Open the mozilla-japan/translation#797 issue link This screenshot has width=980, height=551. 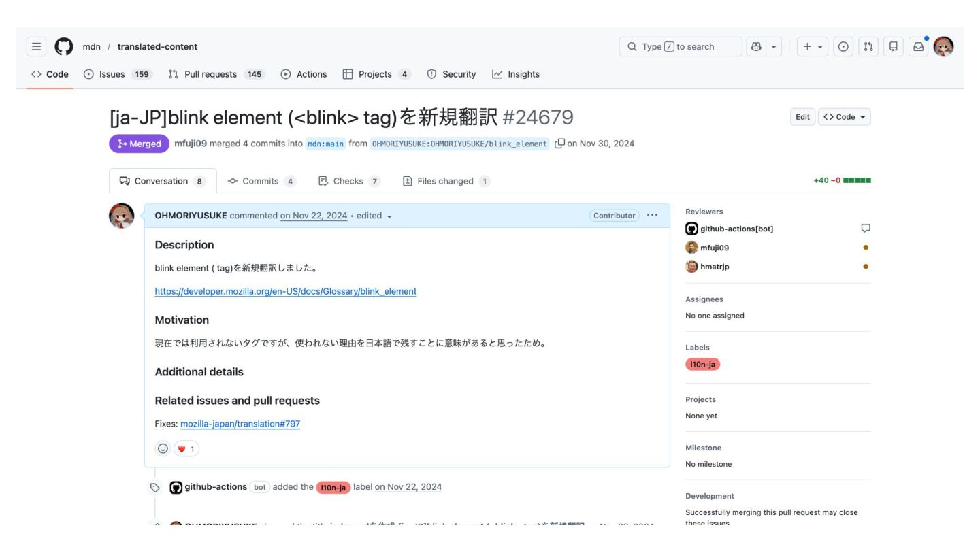point(240,424)
